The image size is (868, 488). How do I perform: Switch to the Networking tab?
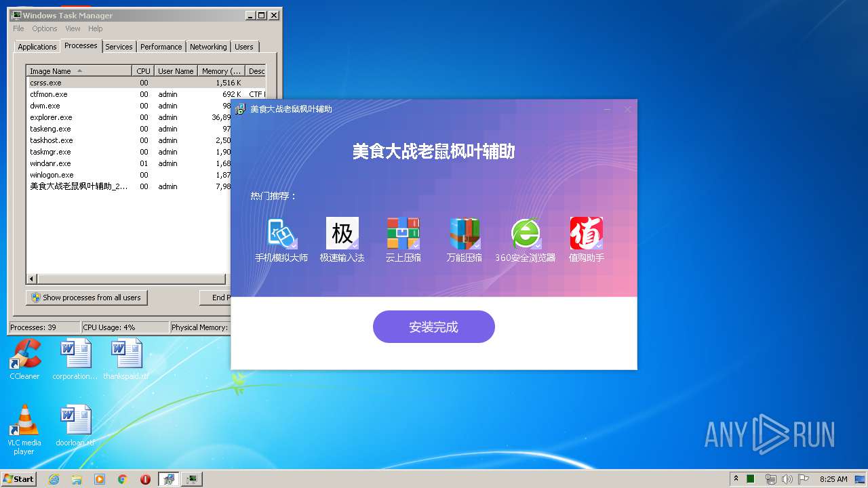tap(208, 47)
